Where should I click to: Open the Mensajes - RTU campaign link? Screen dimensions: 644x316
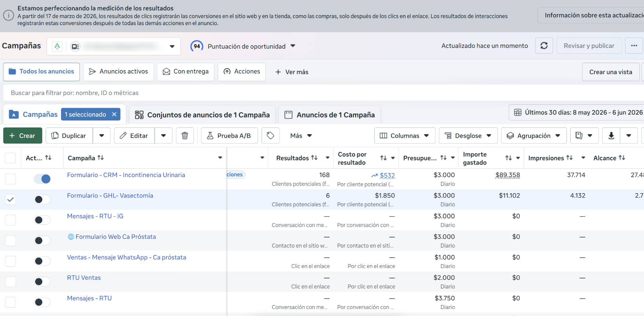89,298
